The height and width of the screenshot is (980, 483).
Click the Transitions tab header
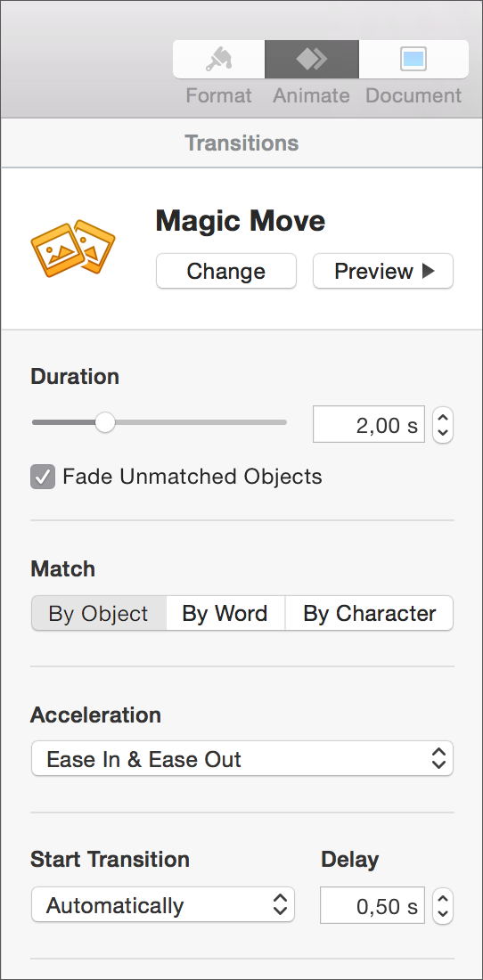tap(241, 143)
